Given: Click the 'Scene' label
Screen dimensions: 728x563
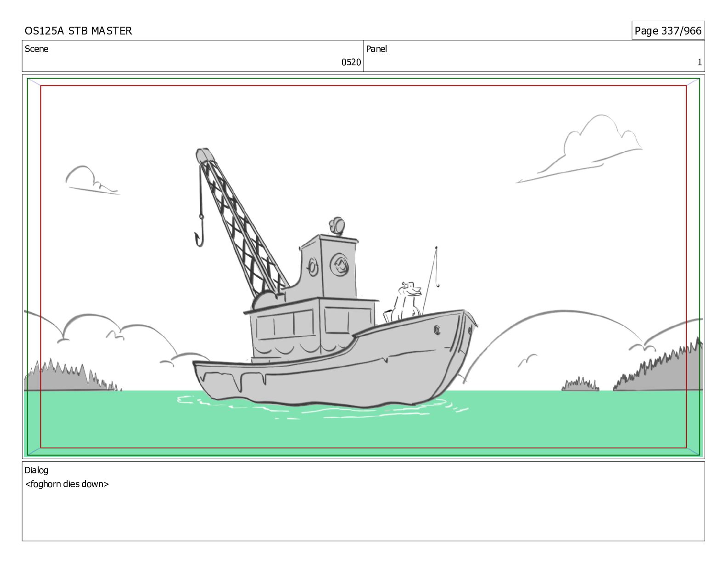Looking at the screenshot, I should coord(36,49).
